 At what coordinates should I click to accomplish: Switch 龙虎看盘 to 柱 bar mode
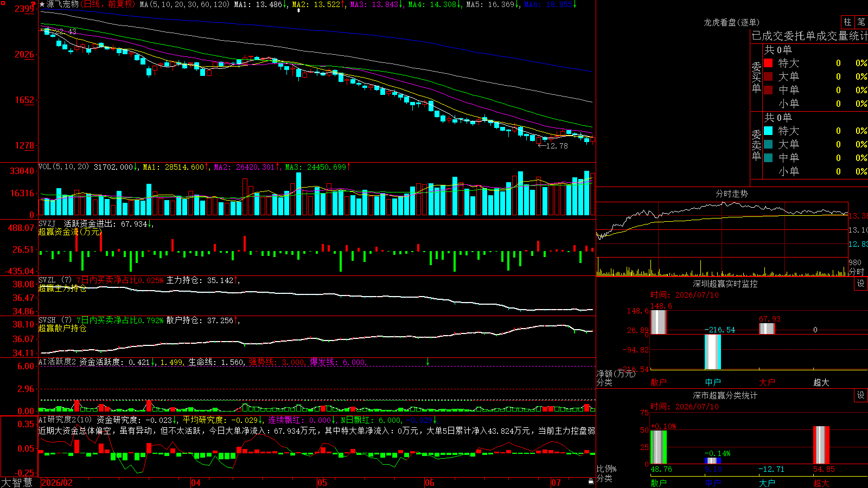click(x=847, y=22)
